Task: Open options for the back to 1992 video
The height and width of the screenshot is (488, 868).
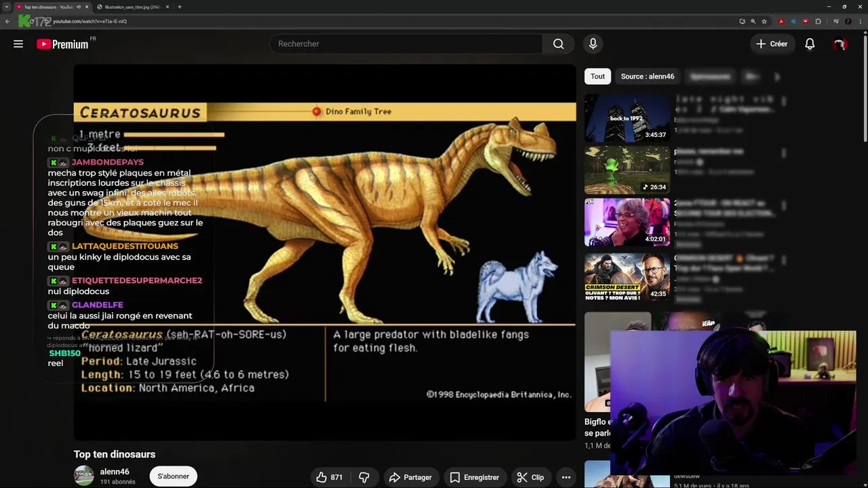Action: point(784,102)
